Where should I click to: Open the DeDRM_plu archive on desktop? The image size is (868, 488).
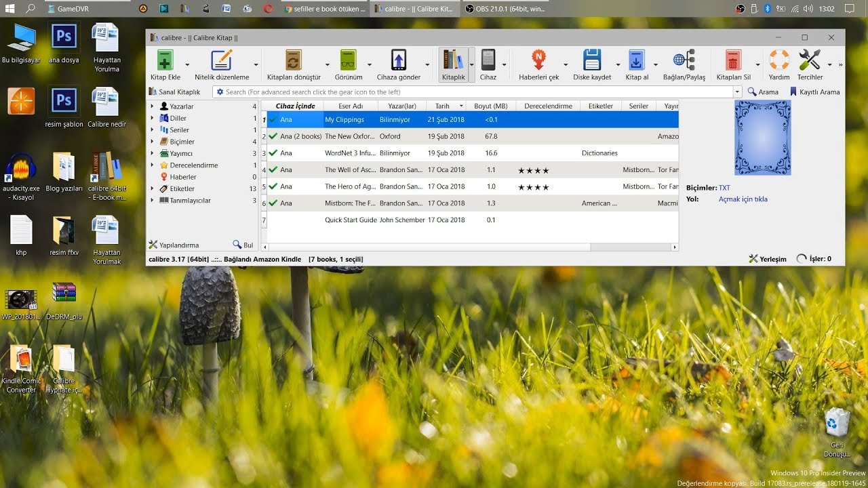point(64,302)
